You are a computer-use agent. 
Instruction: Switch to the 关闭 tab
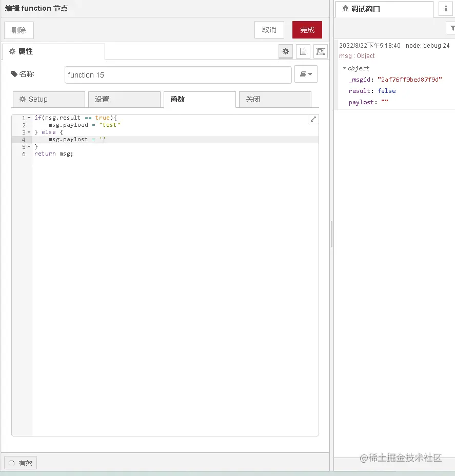pos(275,99)
